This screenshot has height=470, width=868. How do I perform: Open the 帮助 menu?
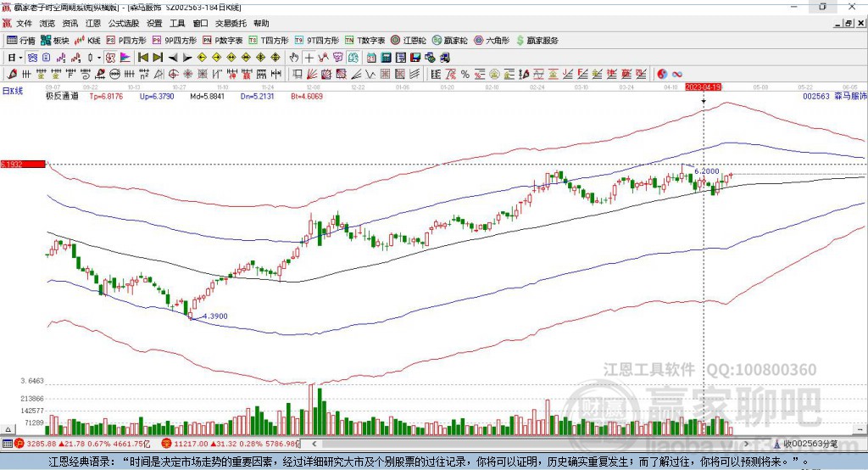(x=261, y=23)
